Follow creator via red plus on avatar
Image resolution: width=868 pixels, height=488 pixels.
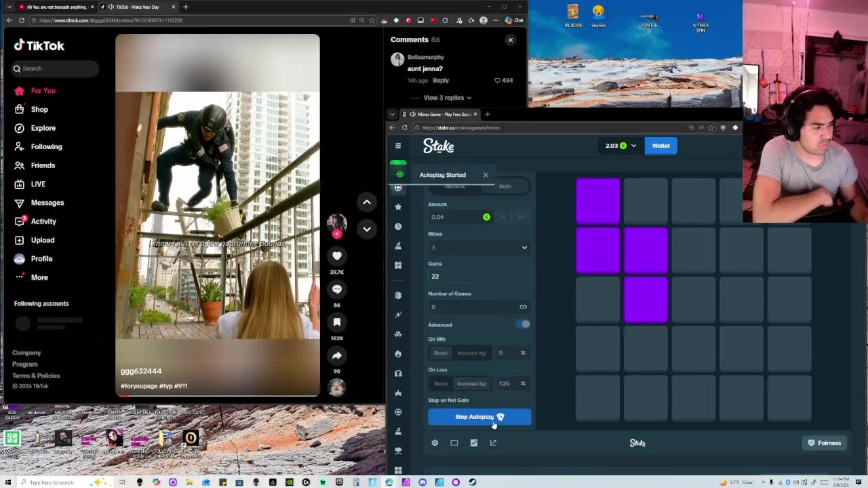pyautogui.click(x=337, y=234)
